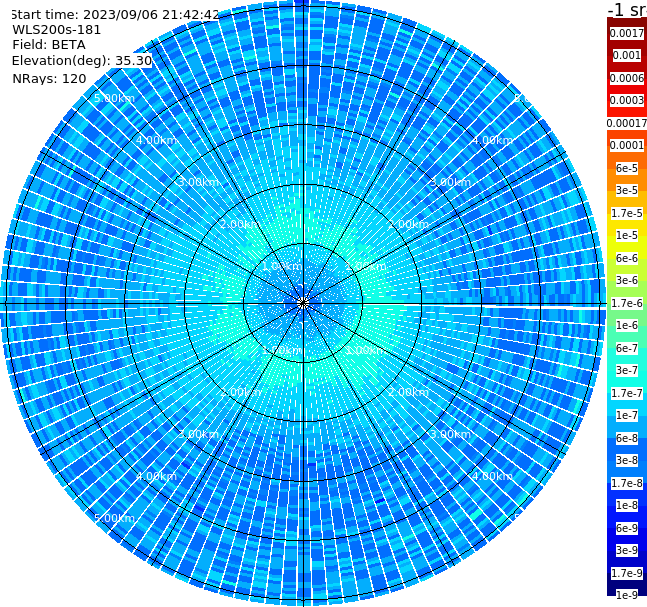Click the '1.7e-6' colorbar label
The image size is (647, 607).
pyautogui.click(x=627, y=303)
